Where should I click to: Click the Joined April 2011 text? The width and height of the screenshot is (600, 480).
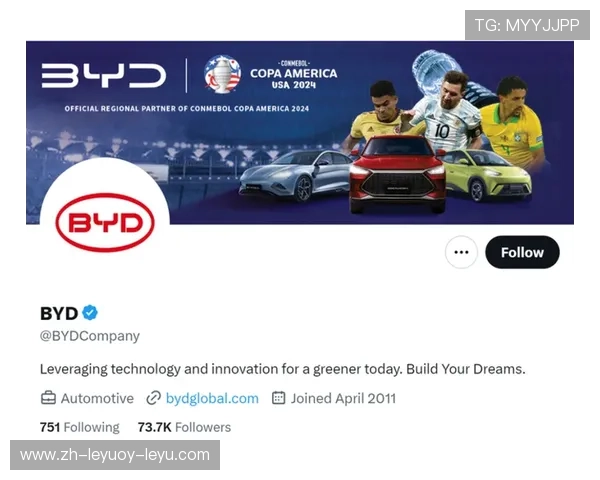[x=343, y=398]
